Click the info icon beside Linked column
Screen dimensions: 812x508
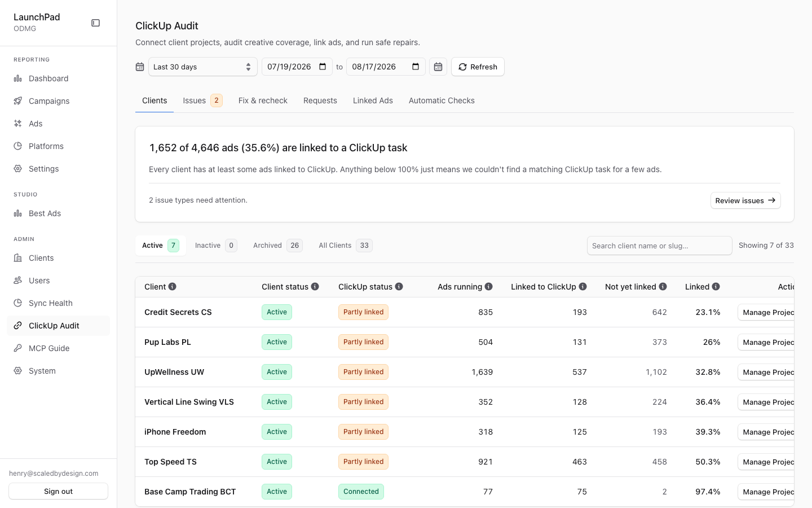(x=716, y=287)
